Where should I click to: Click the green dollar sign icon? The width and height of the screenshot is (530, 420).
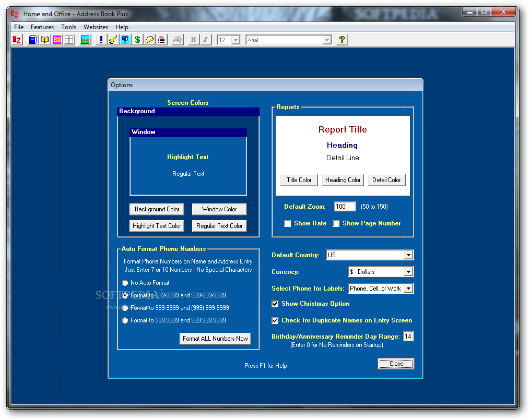[x=137, y=40]
